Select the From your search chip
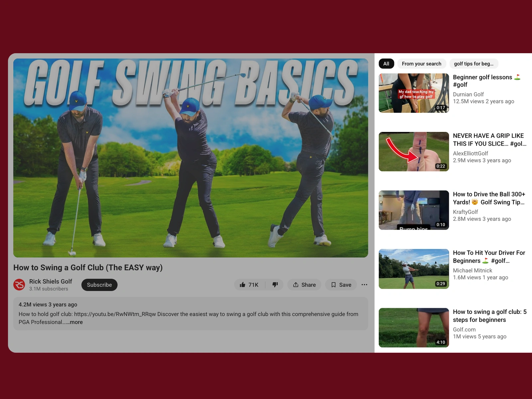Image resolution: width=532 pixels, height=399 pixels. tap(422, 64)
